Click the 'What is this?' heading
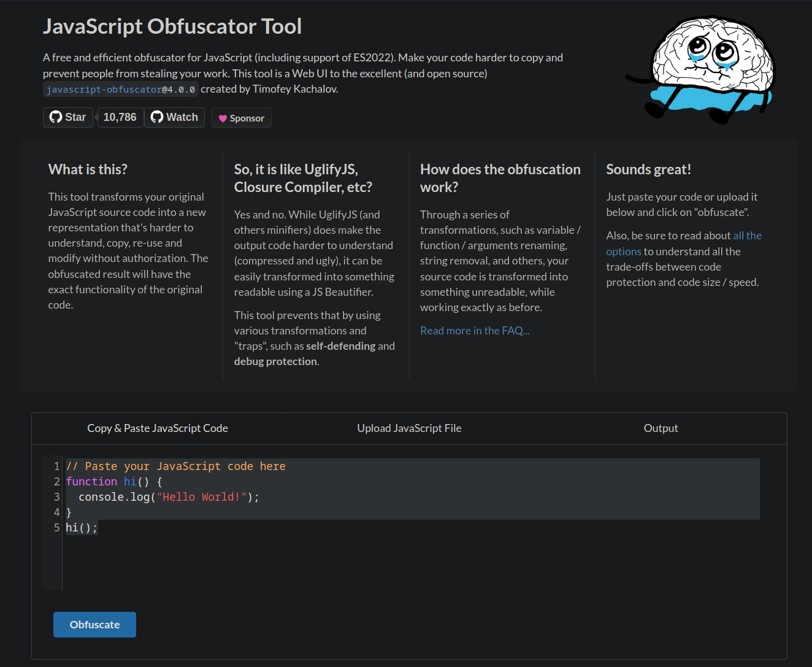812x667 pixels. [x=88, y=169]
